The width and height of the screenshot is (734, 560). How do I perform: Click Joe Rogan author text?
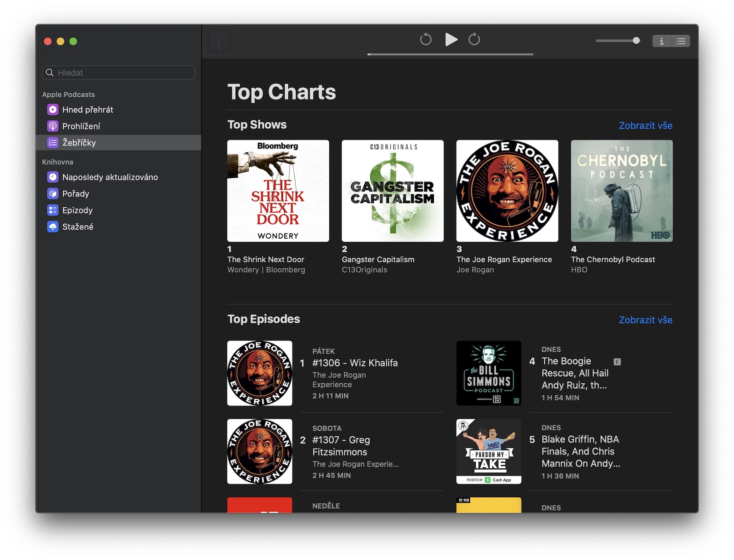475,270
